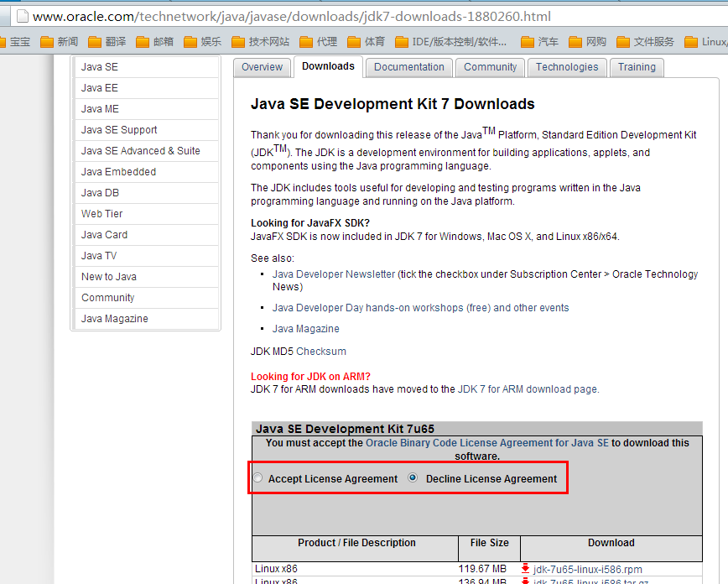Screen dimensions: 728x584
Task: Open the Documentation tab
Action: (x=409, y=67)
